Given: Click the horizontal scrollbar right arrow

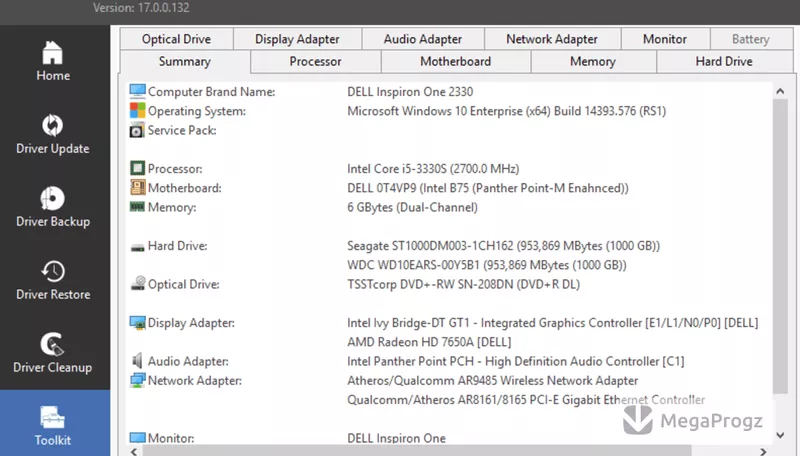Looking at the screenshot, I should tap(763, 451).
